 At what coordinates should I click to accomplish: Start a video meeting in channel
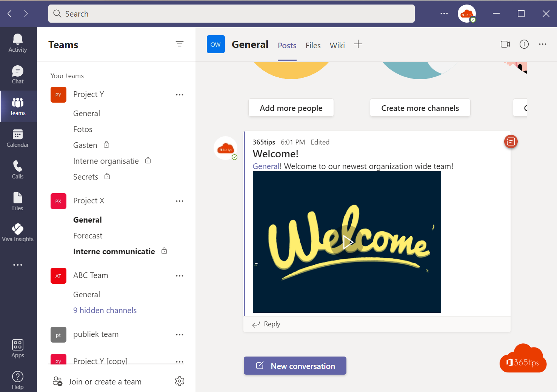click(505, 45)
